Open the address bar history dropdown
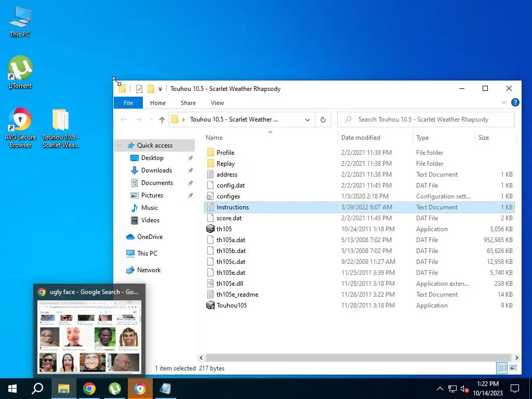This screenshot has width=532, height=399. [308, 120]
